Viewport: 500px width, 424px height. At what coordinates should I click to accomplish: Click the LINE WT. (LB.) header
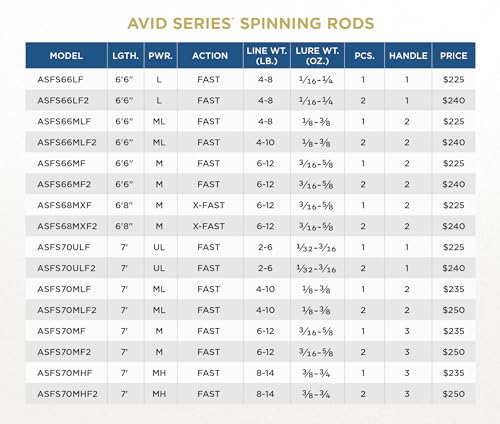(x=267, y=56)
